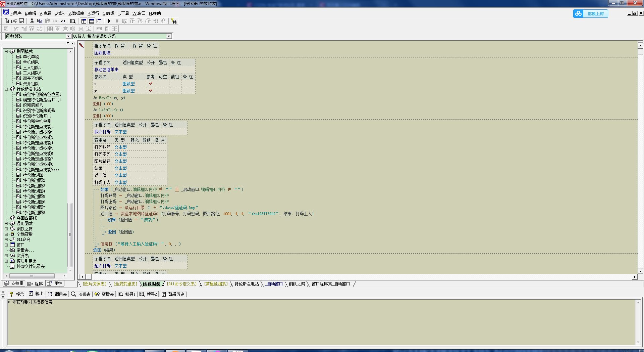Switch to the _启动窗口 tab
The height and width of the screenshot is (352, 644).
274,284
